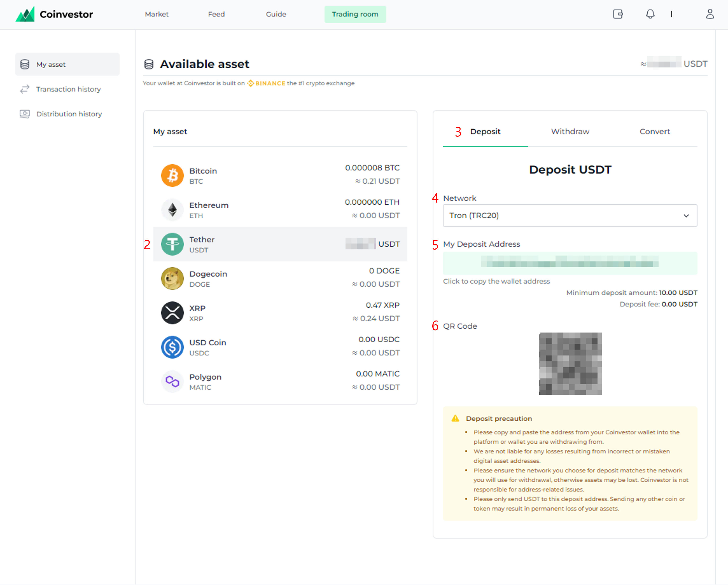Click the 0.47 XRP balance

tap(383, 305)
